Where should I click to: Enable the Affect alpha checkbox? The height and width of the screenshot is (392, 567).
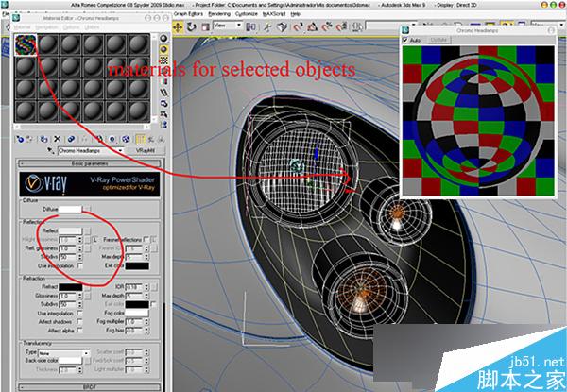[79, 331]
